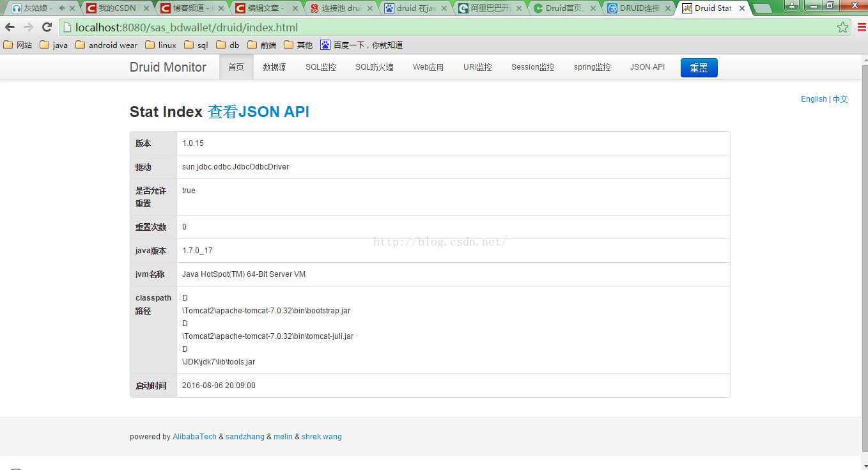Open the 数据源 nav item
868x470 pixels.
pyautogui.click(x=274, y=67)
